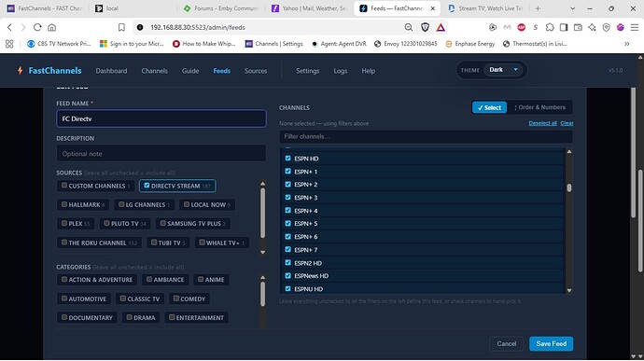Open browser home page icon
Viewport: 644px width, 361px height.
coord(51,27)
